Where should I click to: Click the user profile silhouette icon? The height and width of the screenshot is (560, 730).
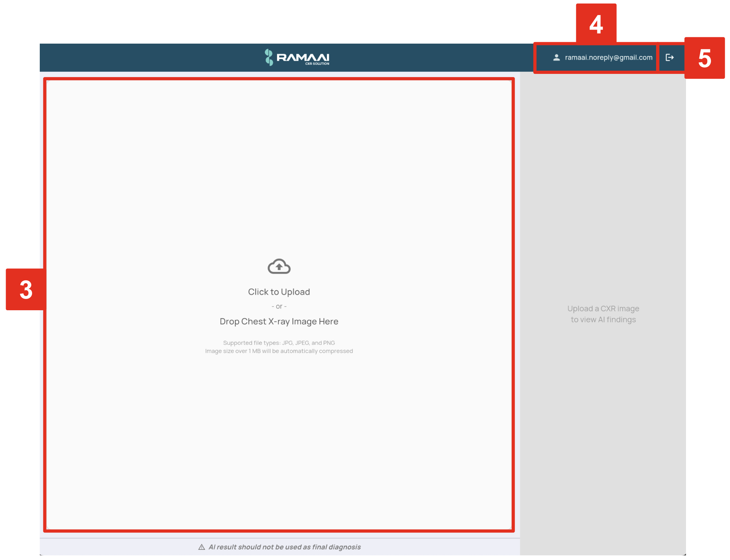556,57
